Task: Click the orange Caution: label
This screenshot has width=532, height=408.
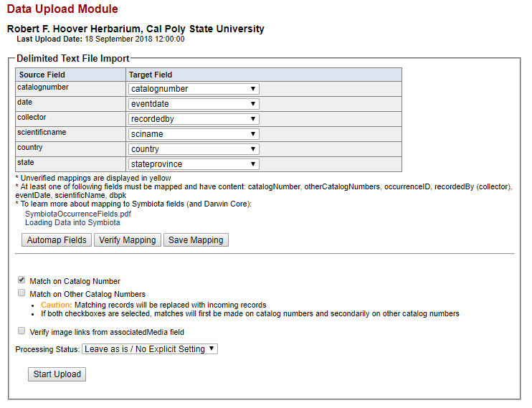Action: click(x=57, y=305)
